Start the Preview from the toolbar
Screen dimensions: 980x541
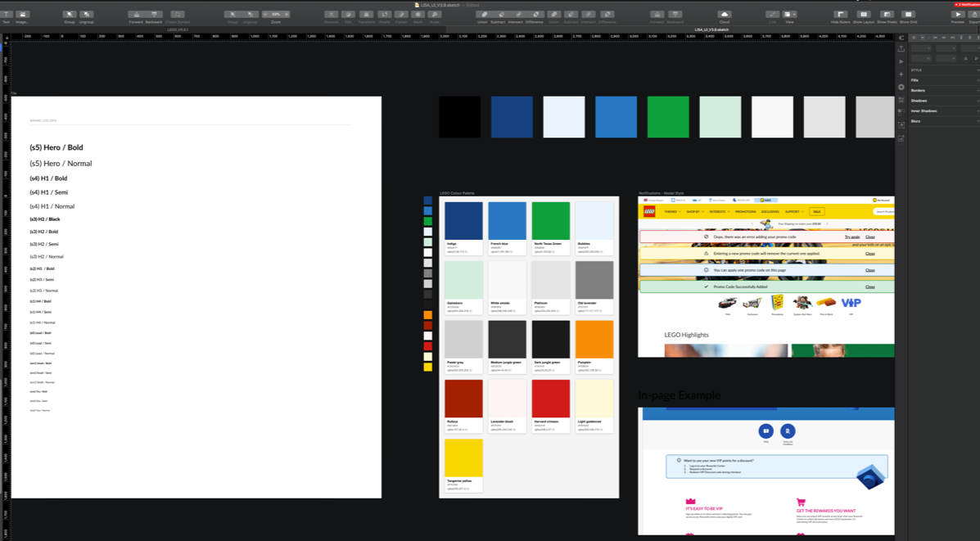(x=958, y=15)
